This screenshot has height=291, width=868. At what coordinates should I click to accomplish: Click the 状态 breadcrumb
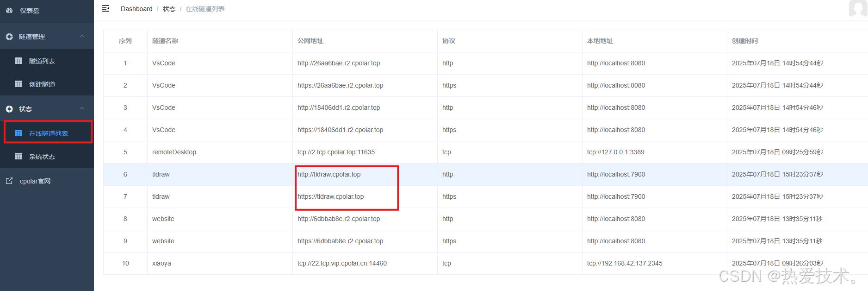169,9
